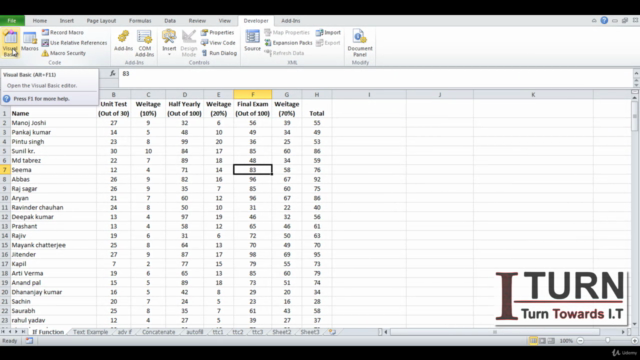The width and height of the screenshot is (640, 360).
Task: Click View Code button
Action: 218,42
